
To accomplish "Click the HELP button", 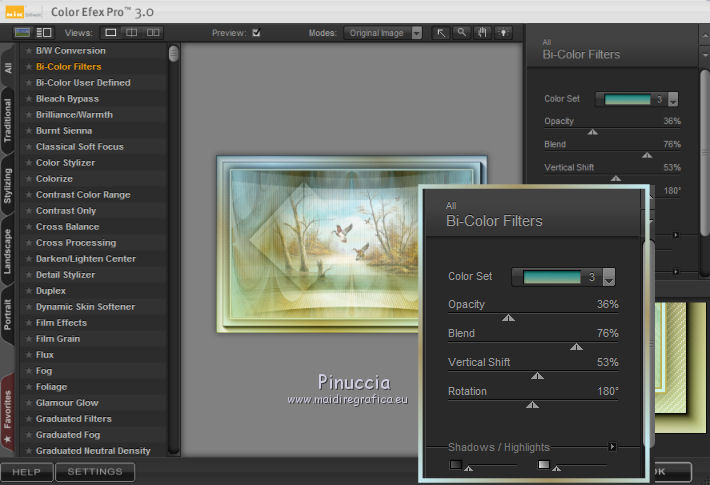I will pos(26,471).
